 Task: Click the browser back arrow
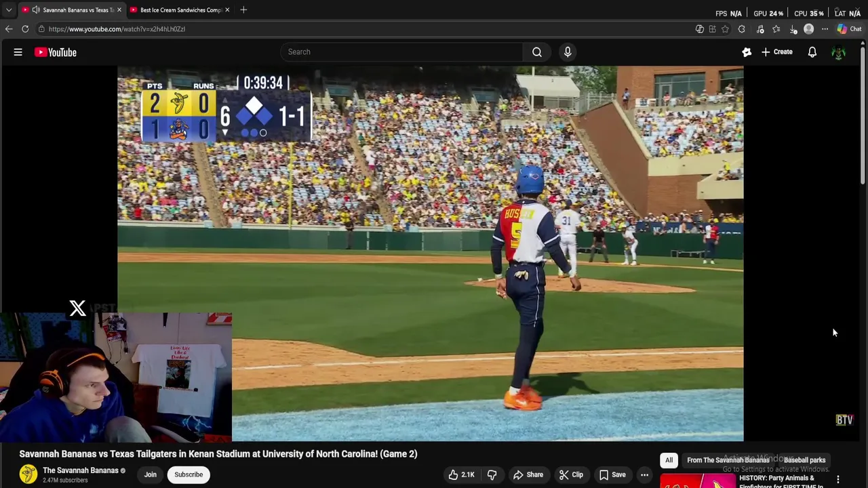click(9, 29)
